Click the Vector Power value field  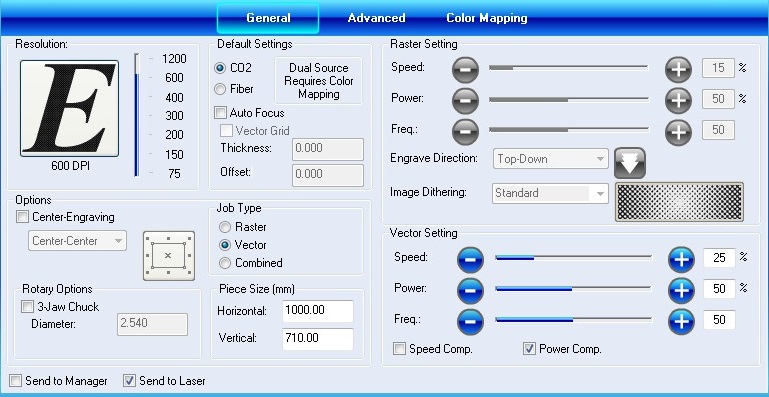tap(719, 289)
